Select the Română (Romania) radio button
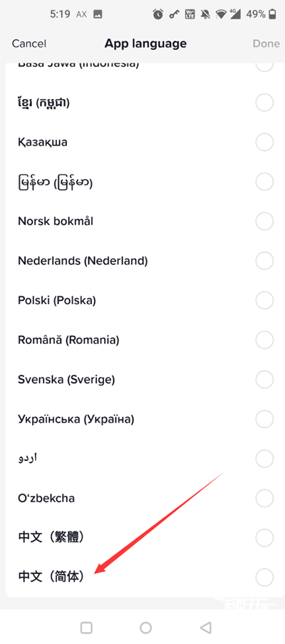Screen dimensions: 285x644 tap(264, 340)
